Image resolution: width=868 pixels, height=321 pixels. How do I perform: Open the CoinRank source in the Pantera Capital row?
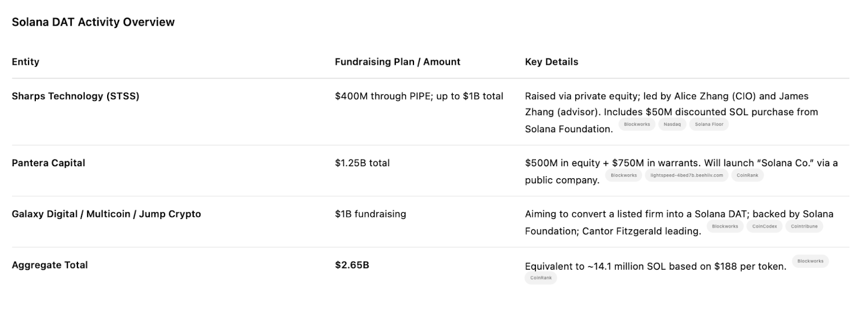pos(747,175)
